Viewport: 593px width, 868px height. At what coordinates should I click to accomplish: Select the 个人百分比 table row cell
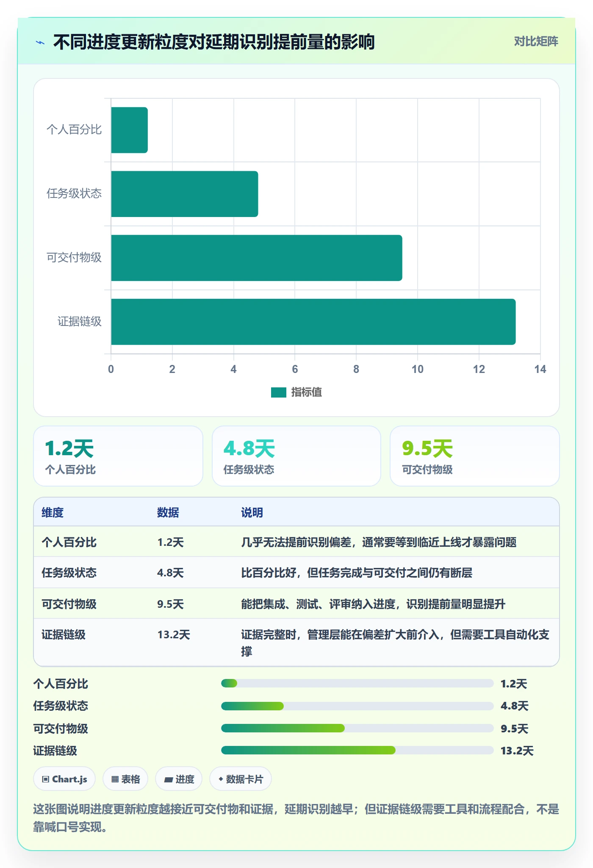(x=69, y=542)
